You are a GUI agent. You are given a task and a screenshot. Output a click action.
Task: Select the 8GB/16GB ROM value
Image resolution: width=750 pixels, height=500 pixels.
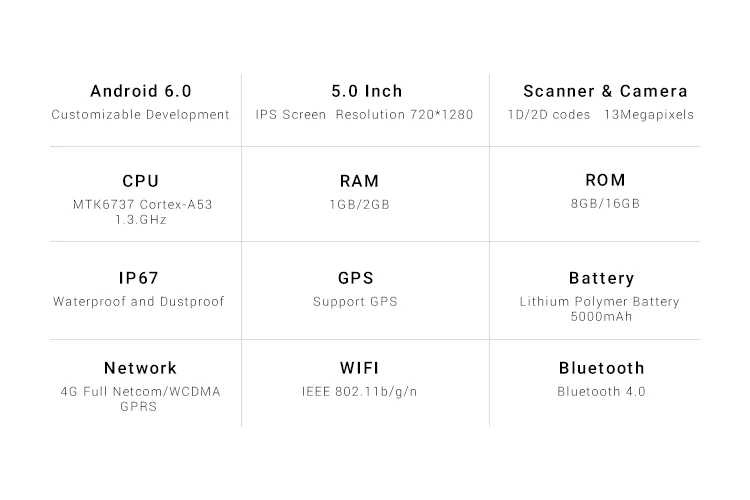coord(605,204)
